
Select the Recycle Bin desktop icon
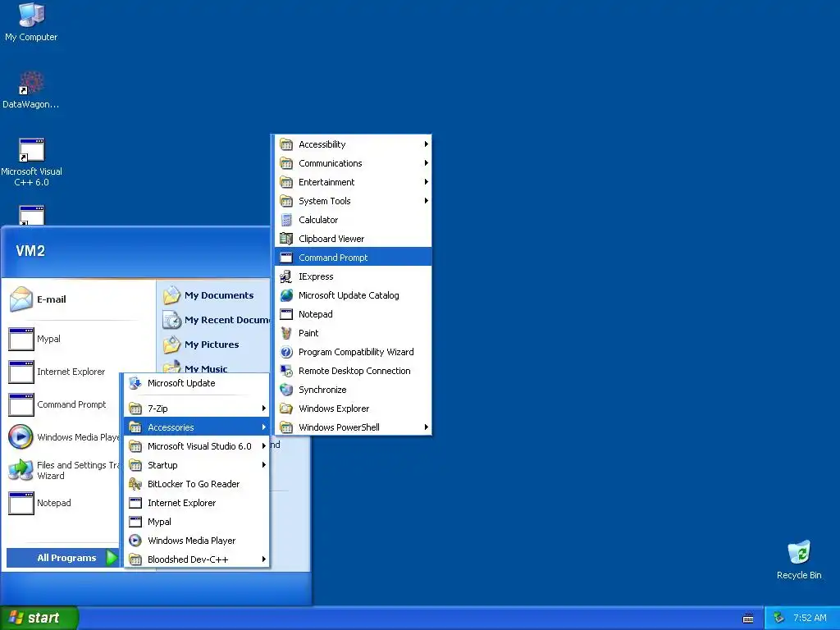799,559
